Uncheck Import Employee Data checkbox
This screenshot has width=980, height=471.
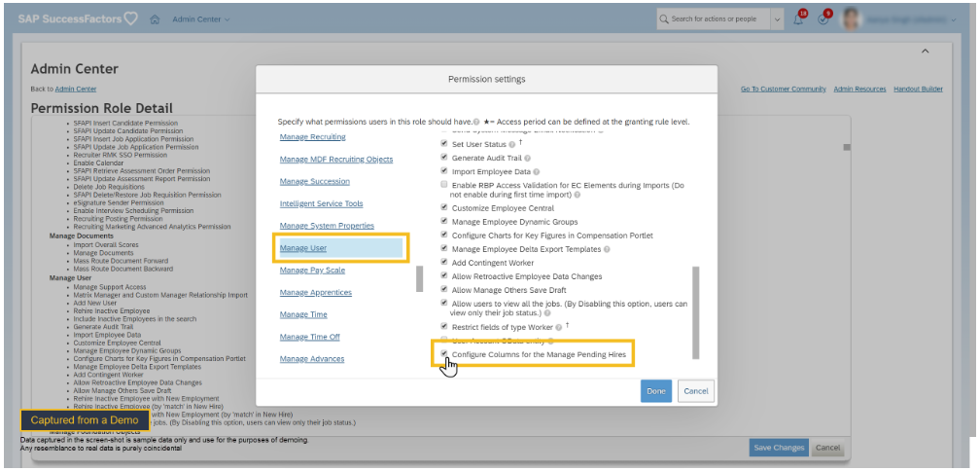444,171
